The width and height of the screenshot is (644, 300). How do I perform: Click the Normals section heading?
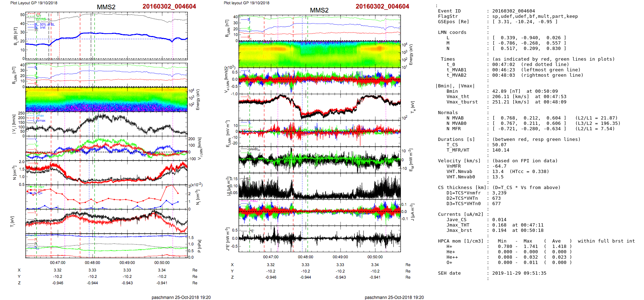pos(448,113)
